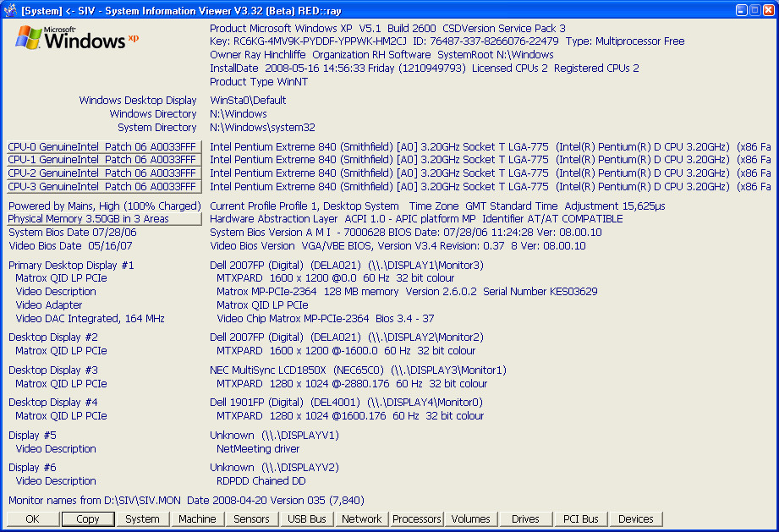Click the System Bios Version line
This screenshot has height=532, width=779.
click(x=405, y=232)
